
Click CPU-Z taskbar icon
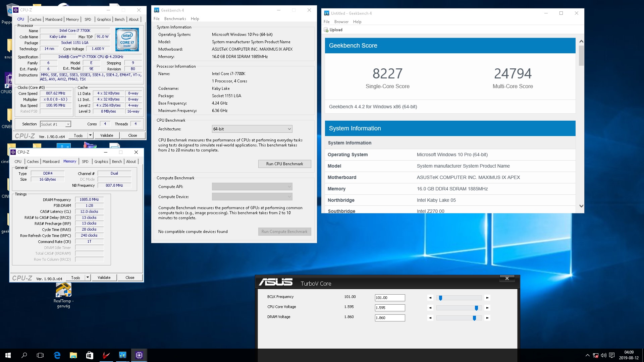(139, 355)
